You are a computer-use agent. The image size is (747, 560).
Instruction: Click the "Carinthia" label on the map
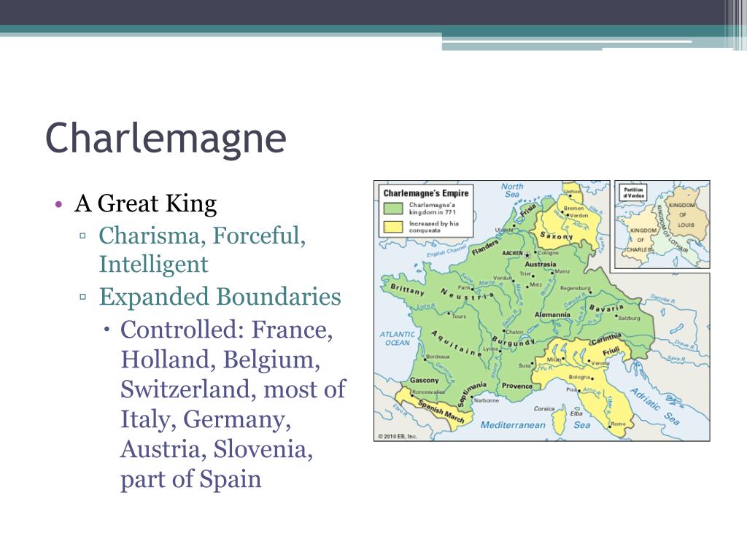(606, 338)
